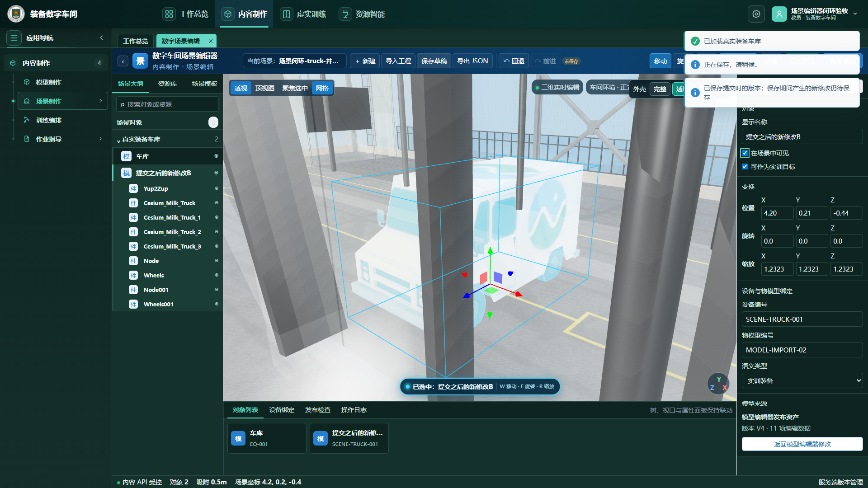Switch to the 工作总览 page tab

click(136, 41)
